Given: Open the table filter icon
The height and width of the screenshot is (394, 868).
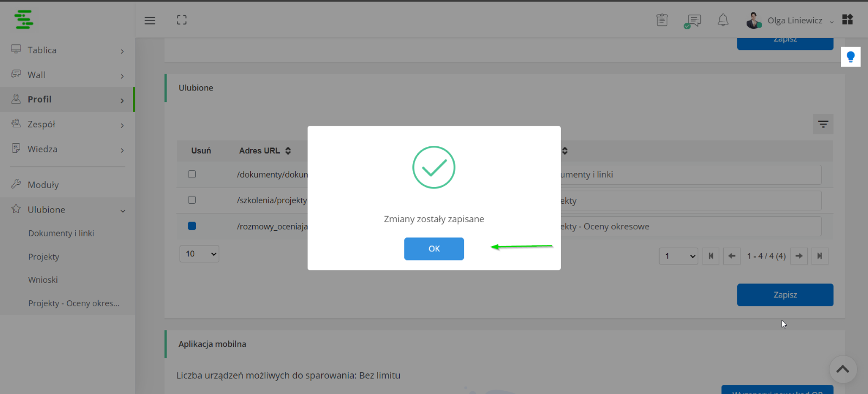Looking at the screenshot, I should [x=823, y=124].
